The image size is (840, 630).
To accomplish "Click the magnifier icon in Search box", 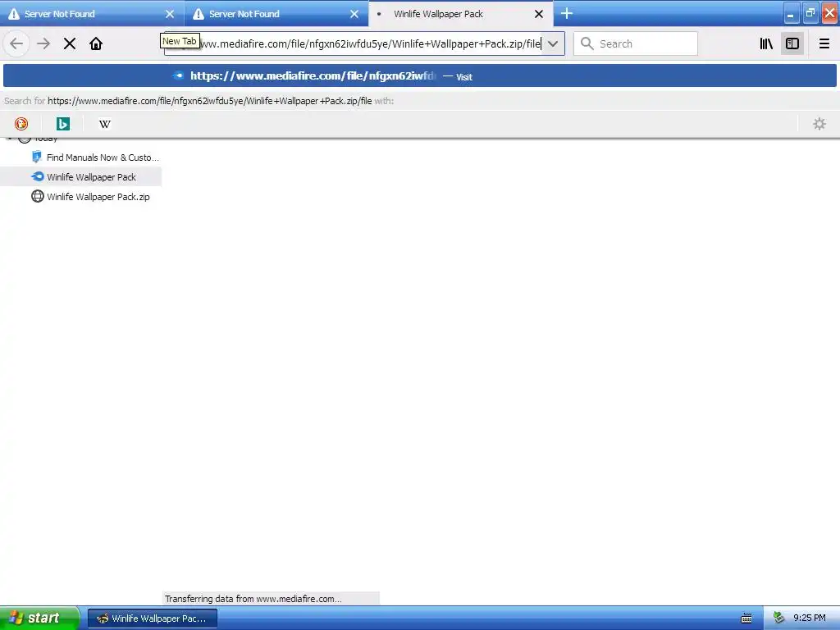I will pyautogui.click(x=587, y=43).
